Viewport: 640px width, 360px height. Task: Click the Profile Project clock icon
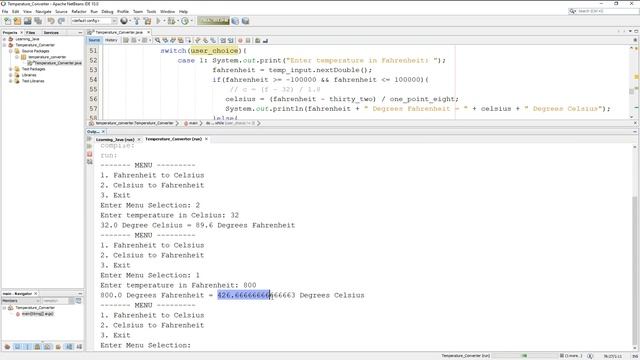(185, 21)
